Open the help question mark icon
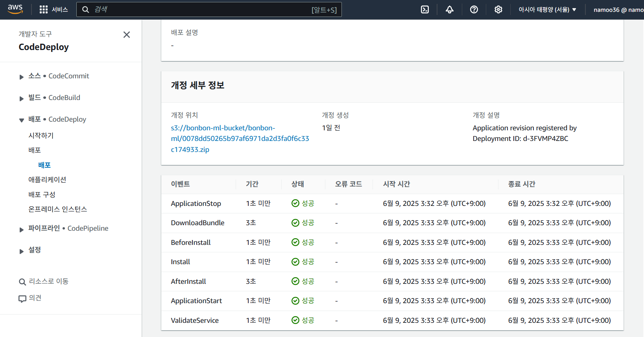The width and height of the screenshot is (644, 337). click(x=474, y=9)
